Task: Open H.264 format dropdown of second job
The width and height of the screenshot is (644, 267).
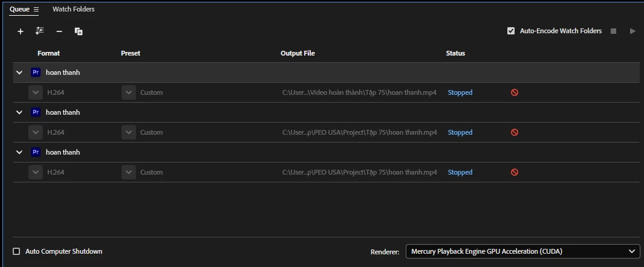Action: coord(36,132)
